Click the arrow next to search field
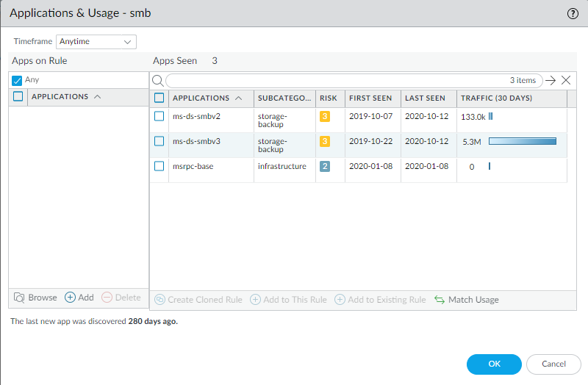Screen dimensions: 588x385 tap(550, 81)
